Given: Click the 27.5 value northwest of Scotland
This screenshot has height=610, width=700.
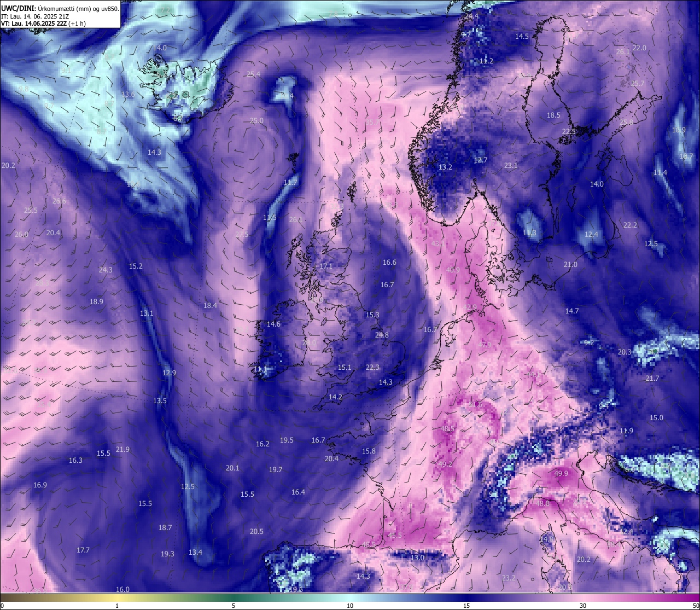Looking at the screenshot, I should pyautogui.click(x=242, y=235).
